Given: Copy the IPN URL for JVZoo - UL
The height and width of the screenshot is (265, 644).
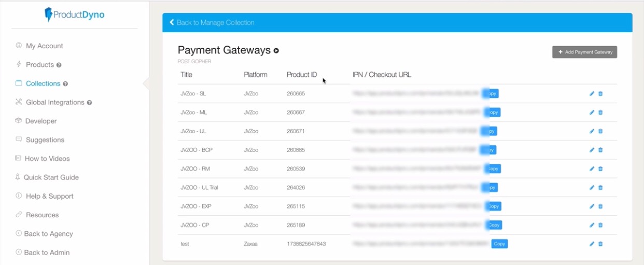Looking at the screenshot, I should coord(489,131).
